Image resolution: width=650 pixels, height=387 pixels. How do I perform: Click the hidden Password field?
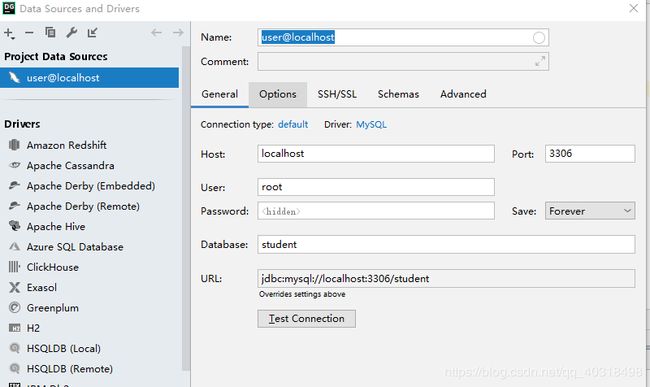coord(376,211)
